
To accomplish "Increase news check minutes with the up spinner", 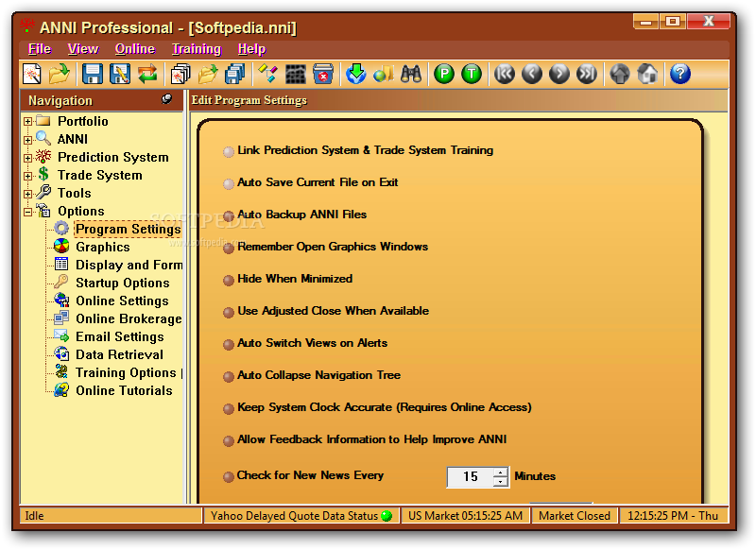I will [501, 473].
